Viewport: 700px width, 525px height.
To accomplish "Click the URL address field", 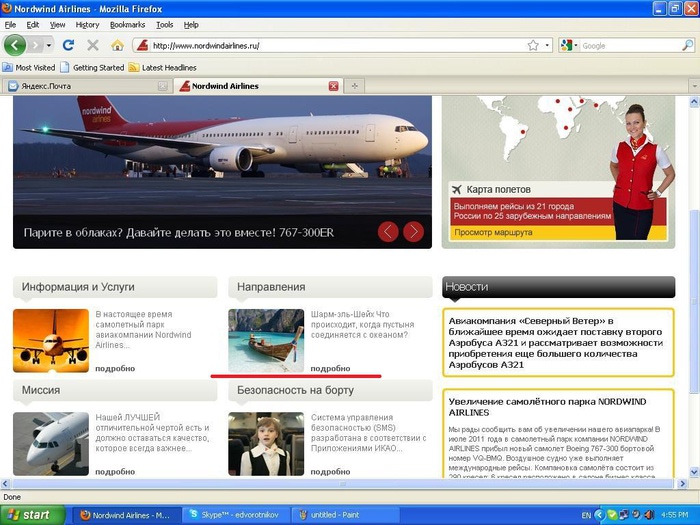I will [338, 46].
